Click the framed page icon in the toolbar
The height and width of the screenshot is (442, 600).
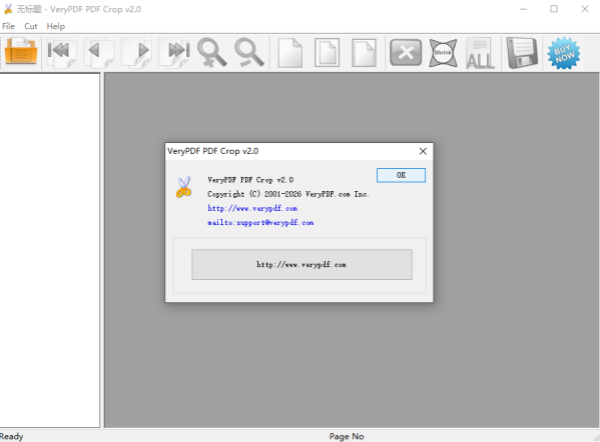tap(327, 53)
